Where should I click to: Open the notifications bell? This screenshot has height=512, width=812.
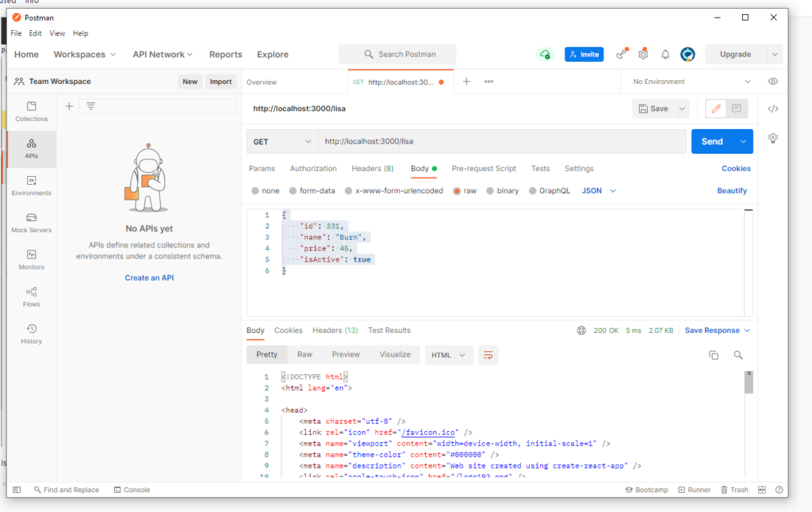click(x=665, y=55)
